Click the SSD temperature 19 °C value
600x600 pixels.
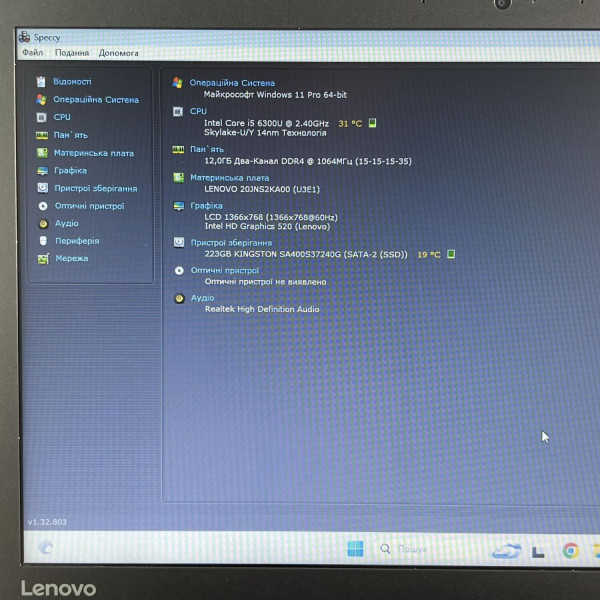(x=429, y=254)
